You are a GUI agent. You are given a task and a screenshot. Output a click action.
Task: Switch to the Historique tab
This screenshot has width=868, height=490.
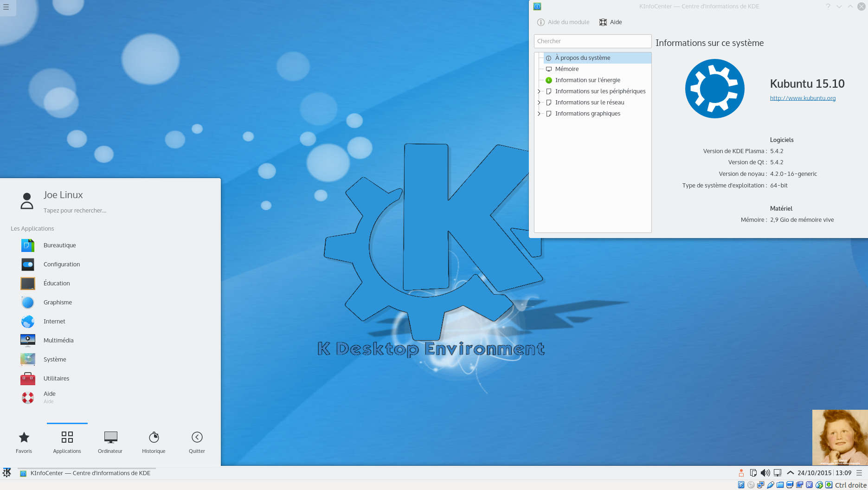154,442
